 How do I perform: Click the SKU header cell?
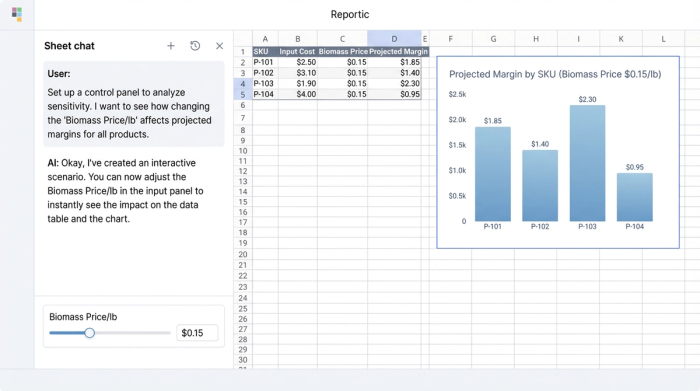(265, 52)
